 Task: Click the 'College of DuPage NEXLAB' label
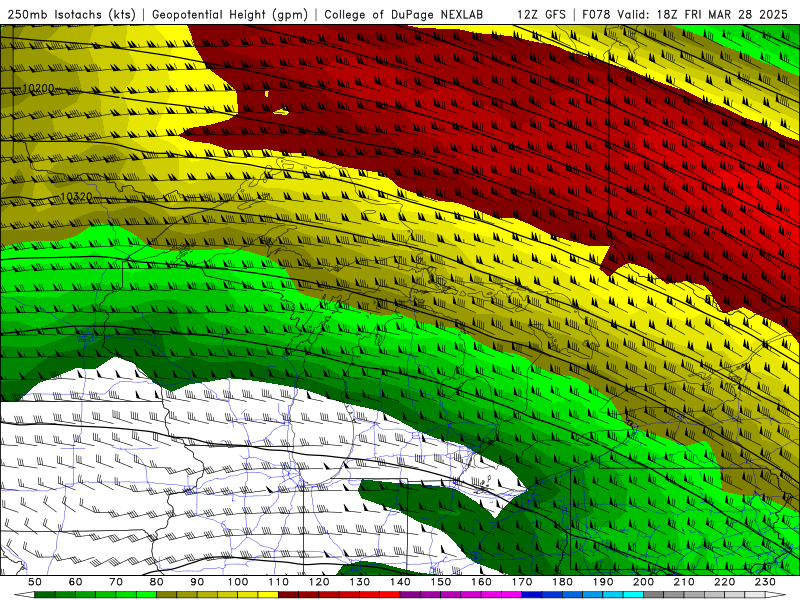[404, 14]
